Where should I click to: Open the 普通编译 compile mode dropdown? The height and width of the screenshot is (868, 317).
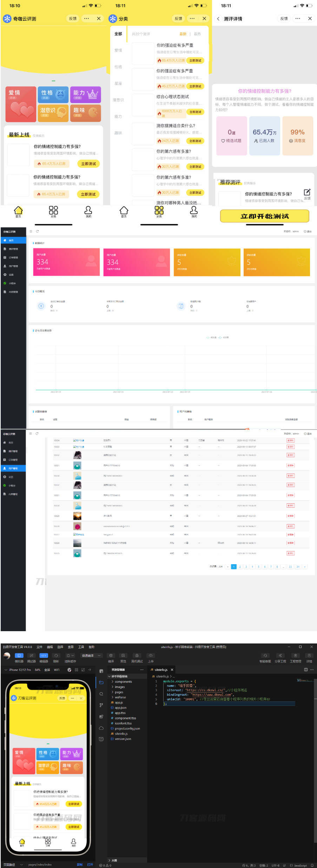(x=91, y=655)
